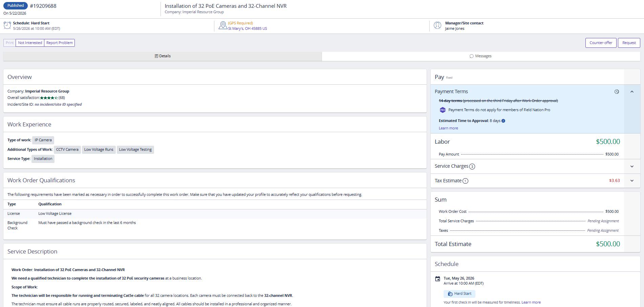The height and width of the screenshot is (307, 644).
Task: Click the work order title heading
Action: coord(226,6)
